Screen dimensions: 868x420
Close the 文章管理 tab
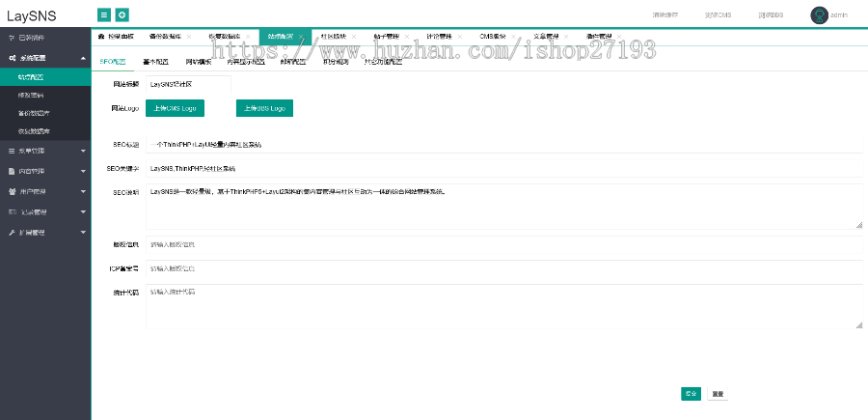click(566, 37)
